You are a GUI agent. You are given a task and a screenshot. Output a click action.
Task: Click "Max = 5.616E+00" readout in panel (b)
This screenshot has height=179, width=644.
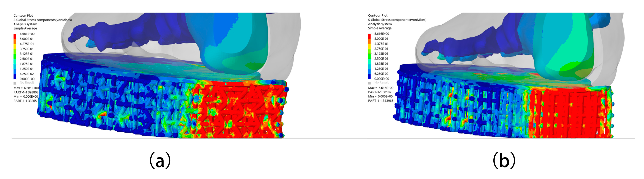(x=380, y=88)
